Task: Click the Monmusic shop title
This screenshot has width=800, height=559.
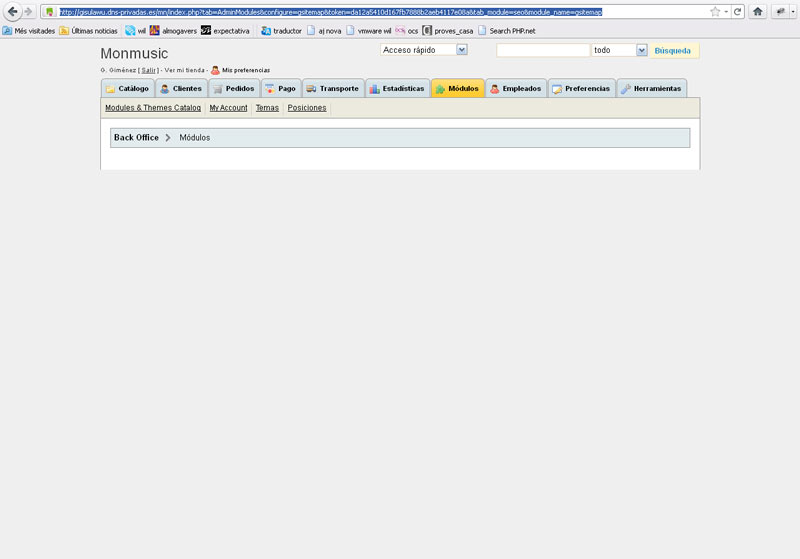Action: click(x=134, y=54)
